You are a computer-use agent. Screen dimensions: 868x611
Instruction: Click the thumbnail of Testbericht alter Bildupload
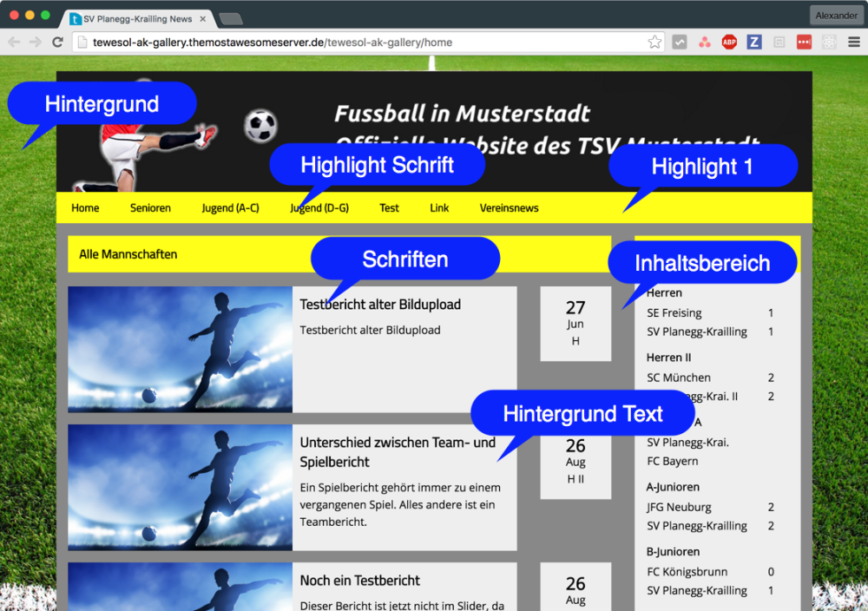[x=180, y=349]
